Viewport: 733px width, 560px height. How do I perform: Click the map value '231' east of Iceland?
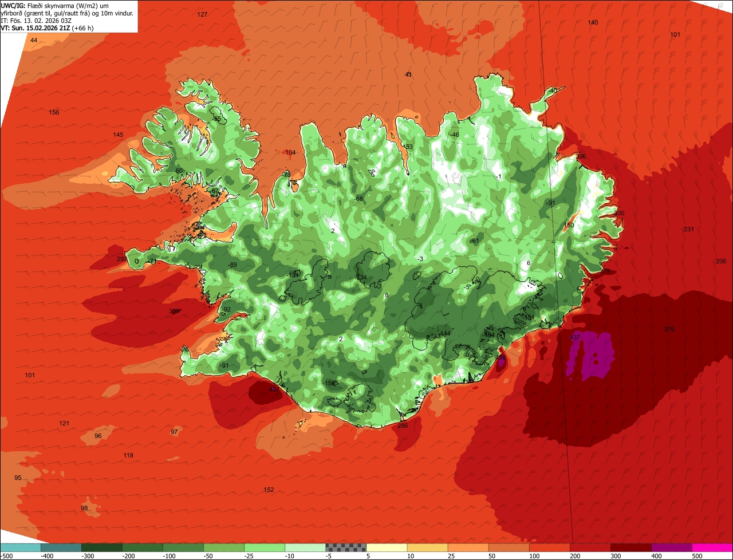pyautogui.click(x=688, y=230)
